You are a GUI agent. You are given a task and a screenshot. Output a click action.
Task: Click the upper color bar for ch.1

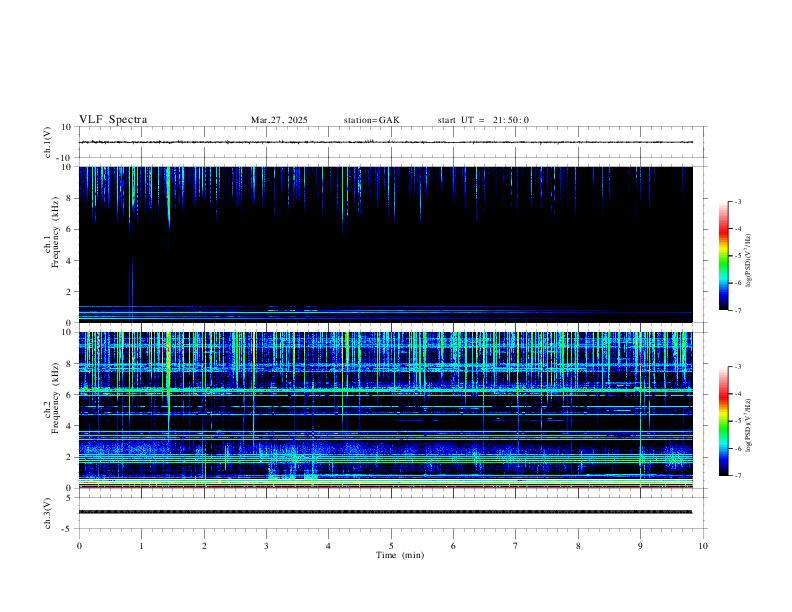[x=723, y=256]
